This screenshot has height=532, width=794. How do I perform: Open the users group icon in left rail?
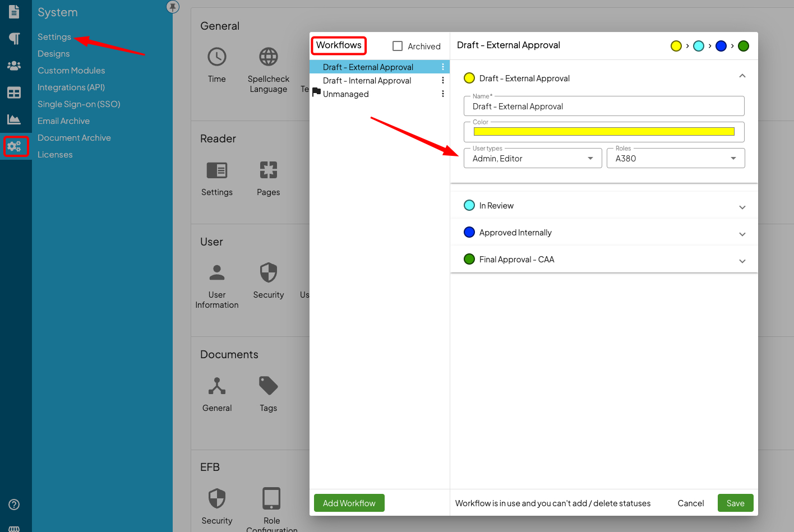click(x=14, y=66)
